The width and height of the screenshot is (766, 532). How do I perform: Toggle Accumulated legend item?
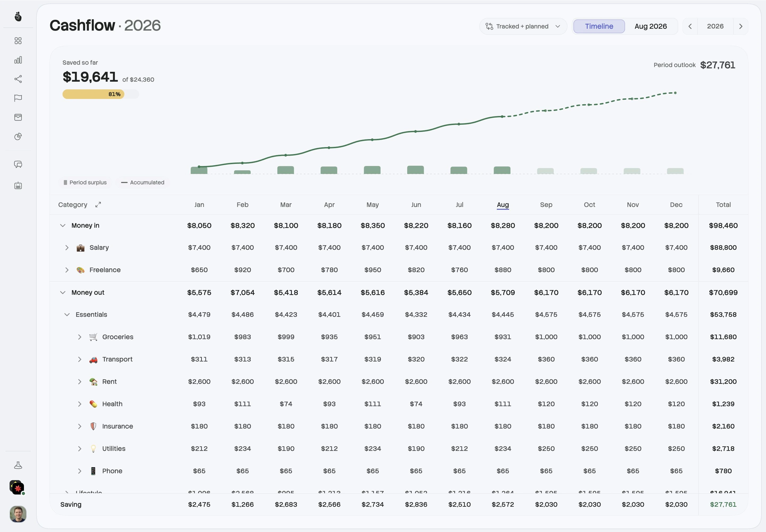click(x=143, y=182)
